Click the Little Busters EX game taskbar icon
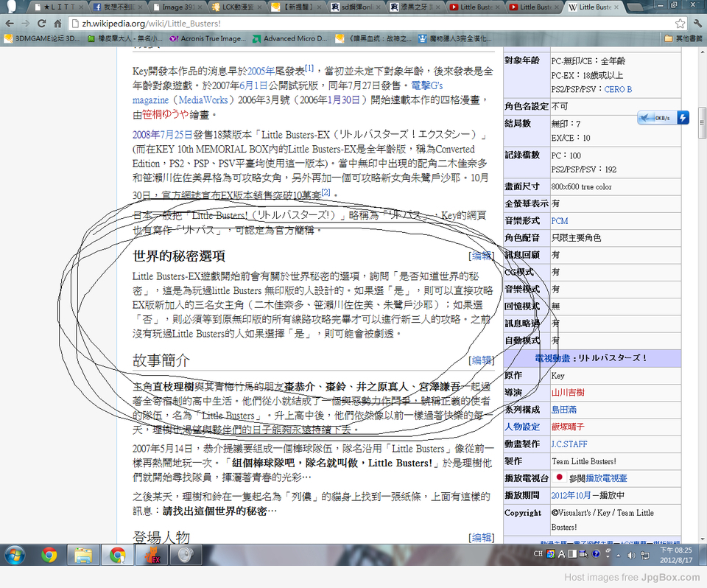Screen dimensions: 707x588 pos(152,554)
